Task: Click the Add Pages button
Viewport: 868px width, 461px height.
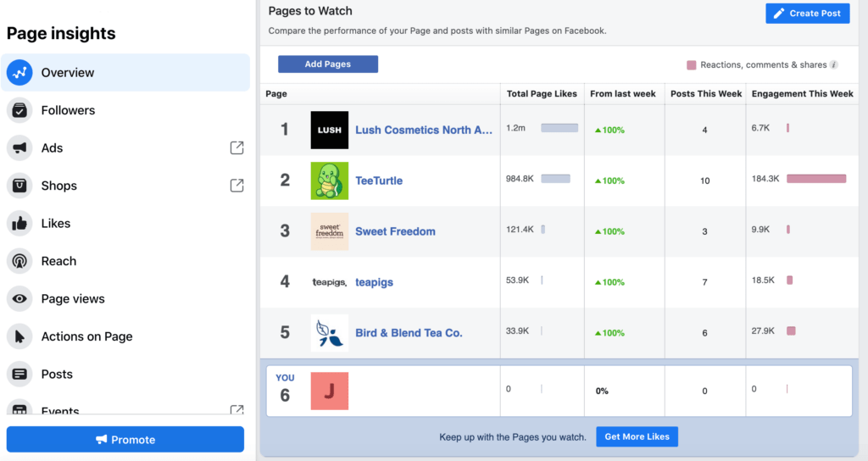Action: click(328, 64)
